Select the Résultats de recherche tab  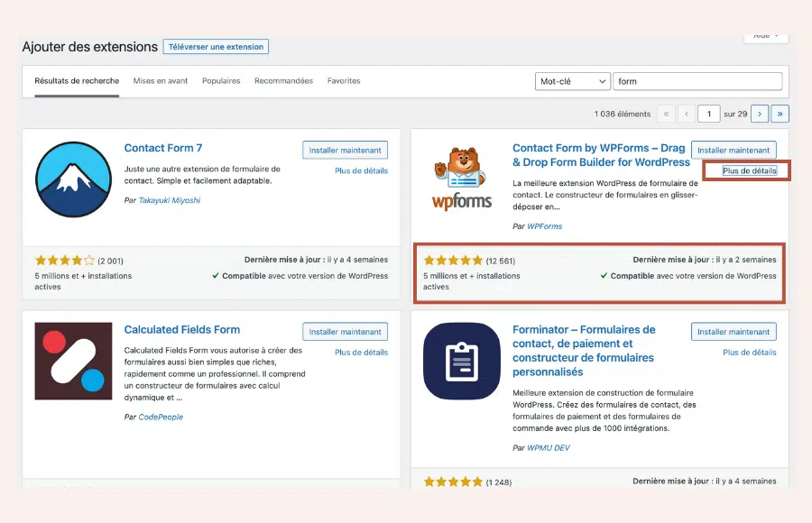pos(77,81)
